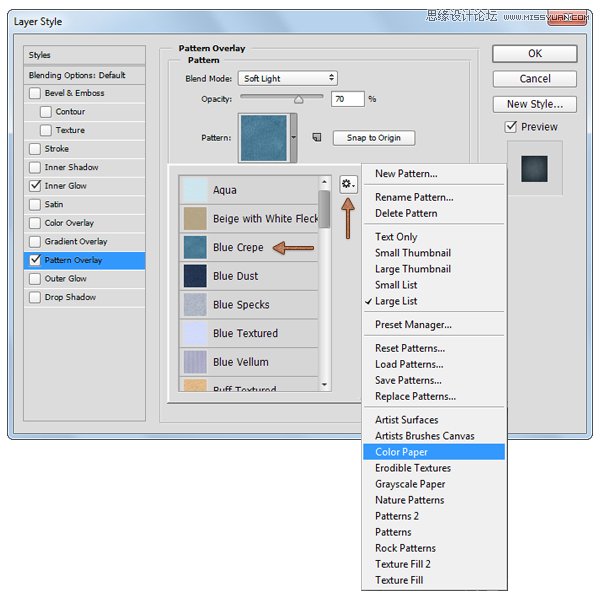Select the Blue Vellum pattern icon
This screenshot has width=600, height=600.
tap(194, 362)
